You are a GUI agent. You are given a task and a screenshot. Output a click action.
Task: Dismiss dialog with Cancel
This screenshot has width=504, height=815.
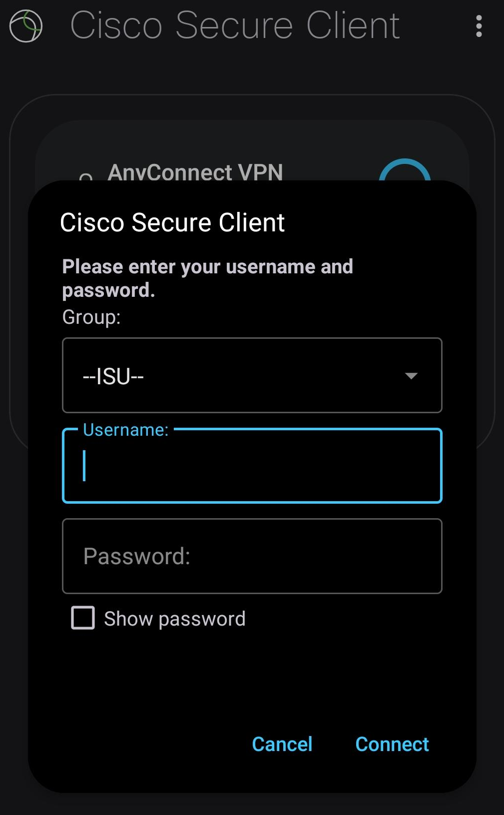click(x=282, y=744)
